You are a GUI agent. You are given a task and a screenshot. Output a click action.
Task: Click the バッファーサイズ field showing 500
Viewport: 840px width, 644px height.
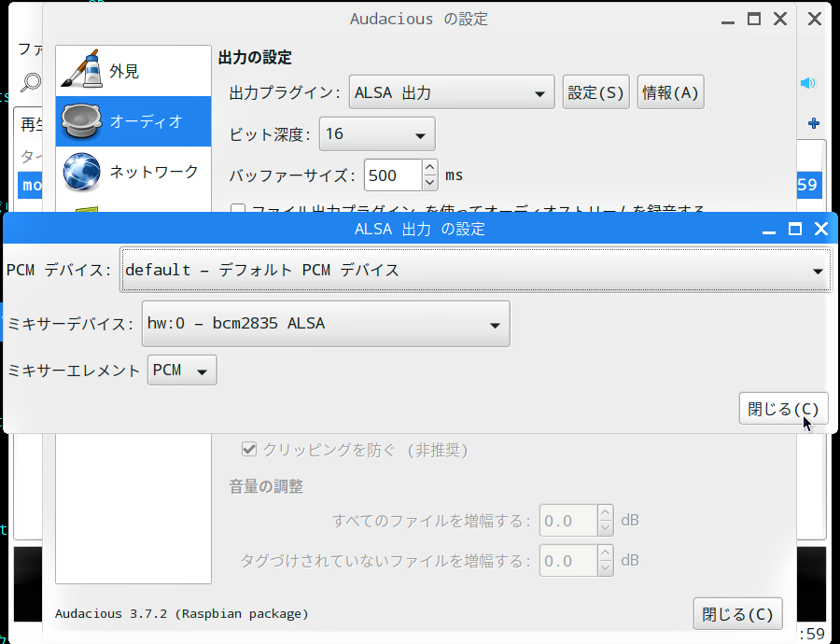393,175
